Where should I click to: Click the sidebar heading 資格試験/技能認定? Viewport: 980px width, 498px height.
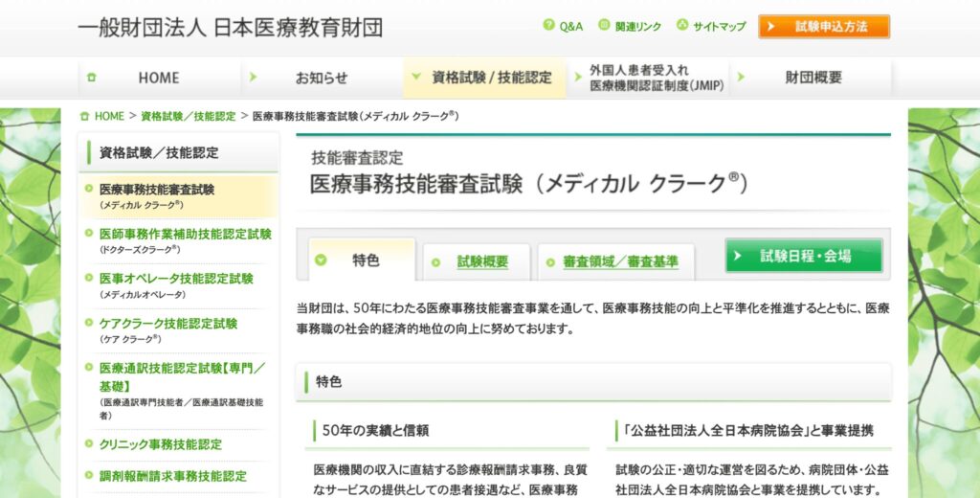(x=160, y=152)
